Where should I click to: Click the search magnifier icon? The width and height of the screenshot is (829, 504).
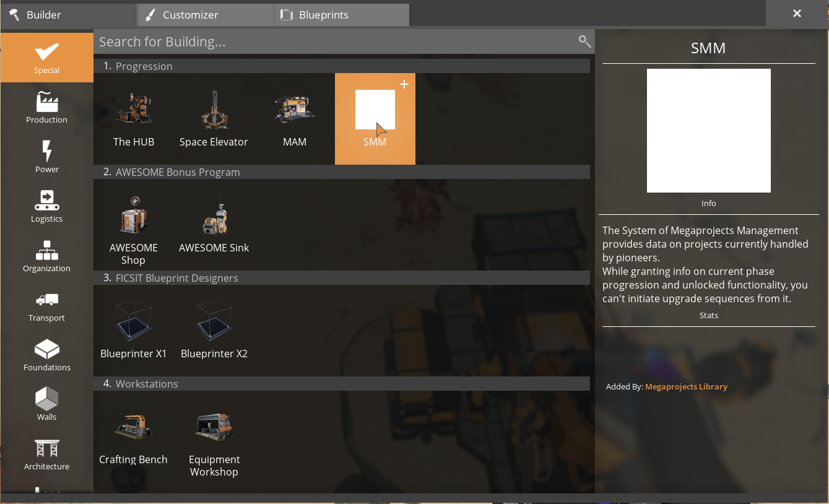coord(584,41)
